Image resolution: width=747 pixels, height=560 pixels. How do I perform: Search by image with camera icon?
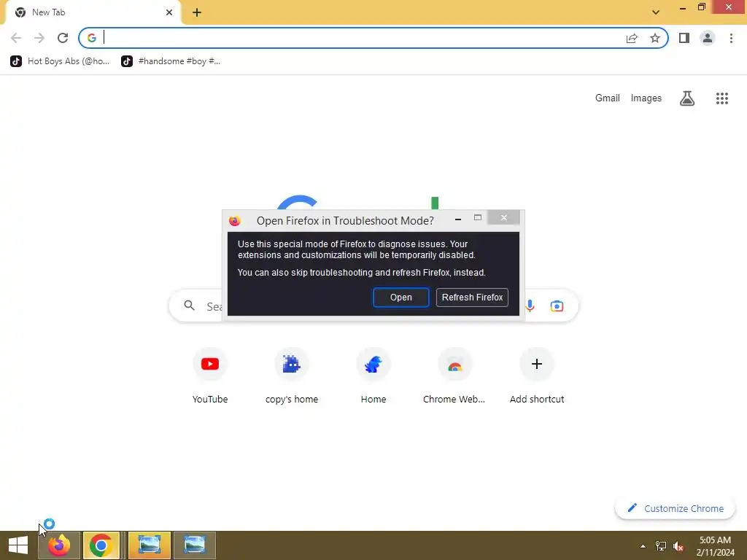pos(557,306)
